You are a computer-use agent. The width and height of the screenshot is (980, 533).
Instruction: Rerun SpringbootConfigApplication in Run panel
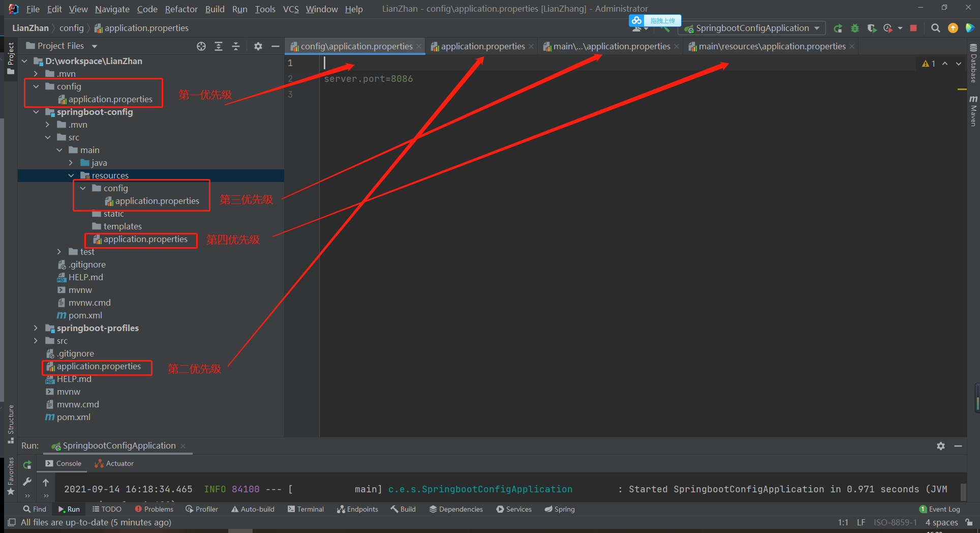(x=27, y=464)
